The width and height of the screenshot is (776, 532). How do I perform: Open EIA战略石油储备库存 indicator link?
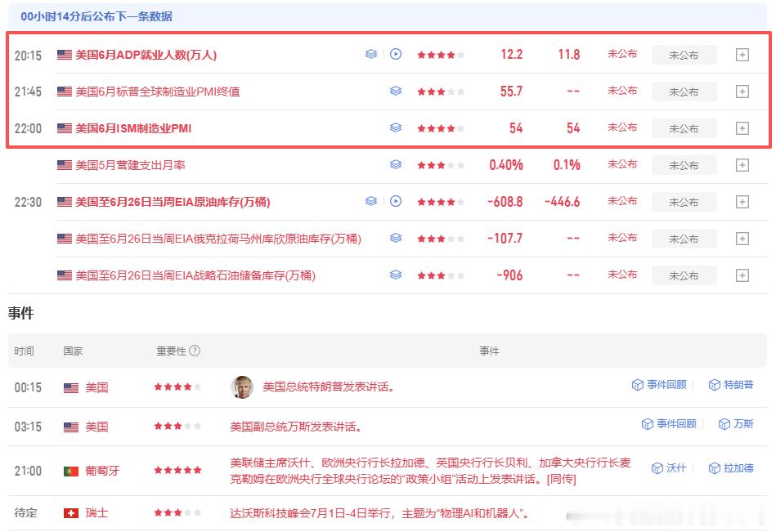[x=195, y=275]
